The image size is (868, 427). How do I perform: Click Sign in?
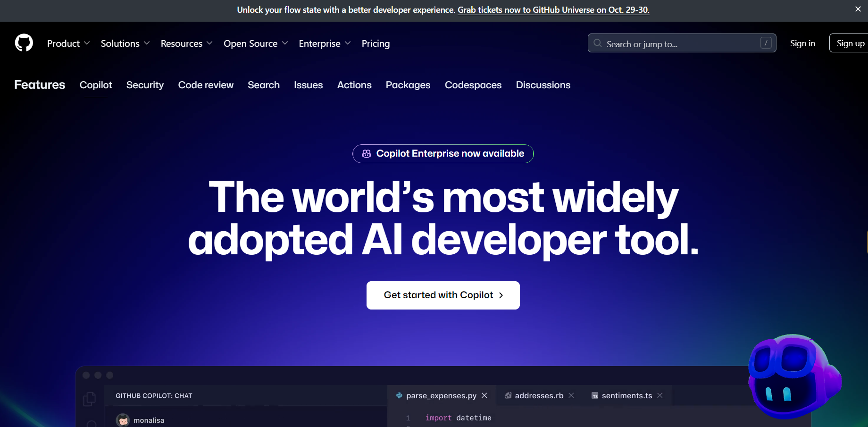pyautogui.click(x=802, y=43)
